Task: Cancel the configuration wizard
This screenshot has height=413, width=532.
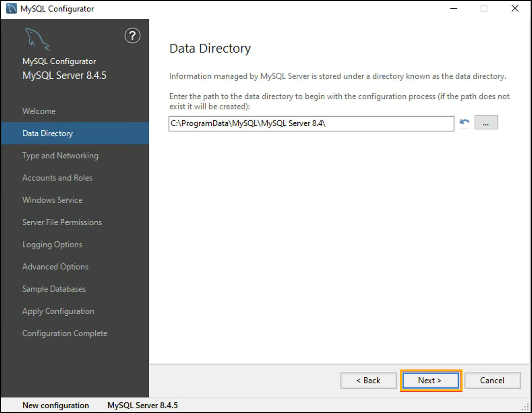Action: point(492,381)
